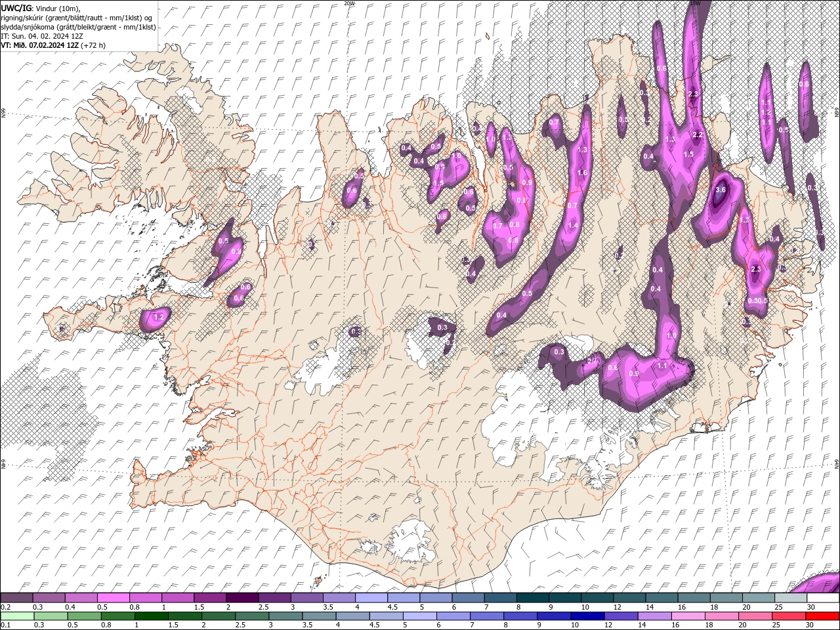Click the 1.4 snowfall value on the map

(573, 225)
